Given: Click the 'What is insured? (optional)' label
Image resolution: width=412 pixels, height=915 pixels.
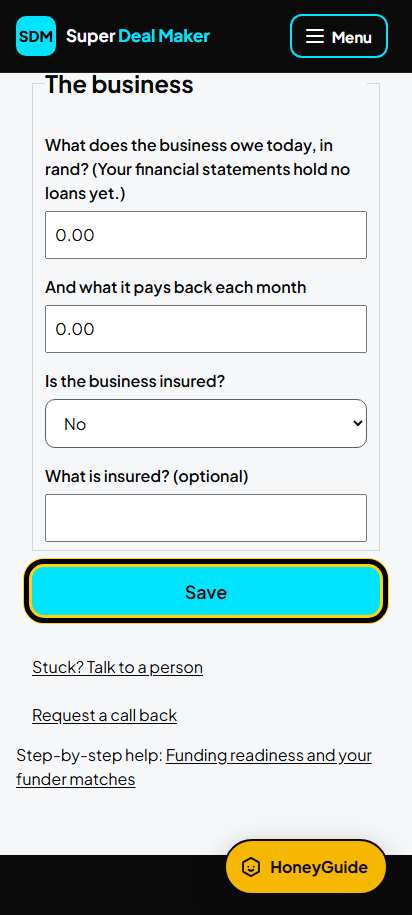Looking at the screenshot, I should point(146,476).
